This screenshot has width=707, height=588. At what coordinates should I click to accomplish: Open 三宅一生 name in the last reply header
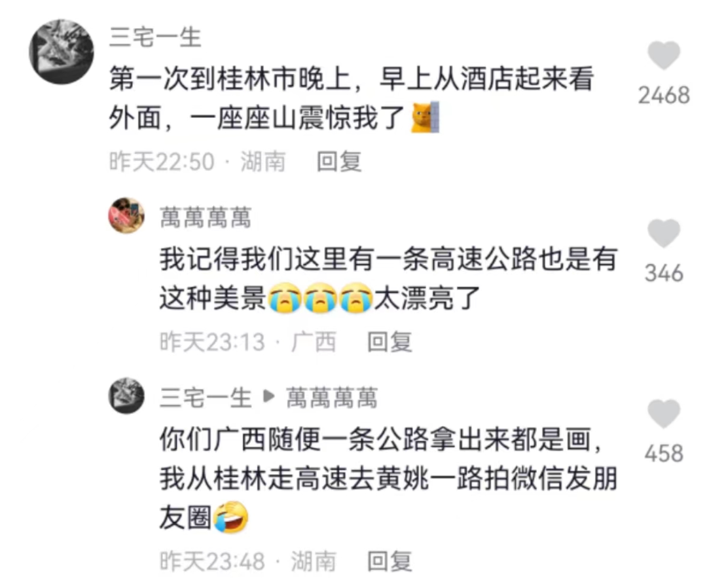[x=206, y=397]
